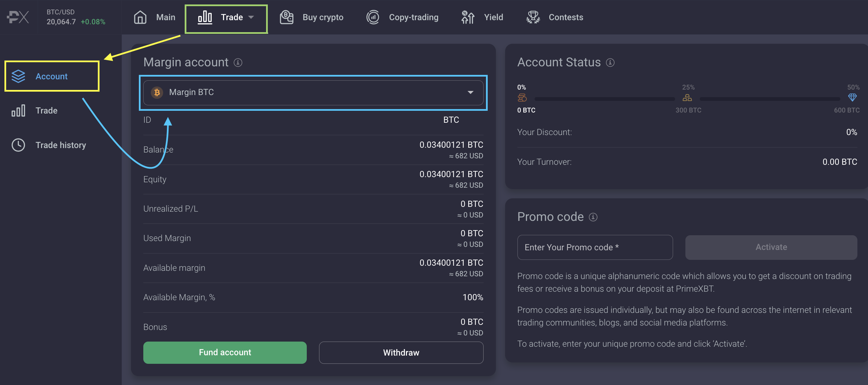The image size is (868, 385).
Task: Click the +0.08% price change
Action: click(93, 22)
